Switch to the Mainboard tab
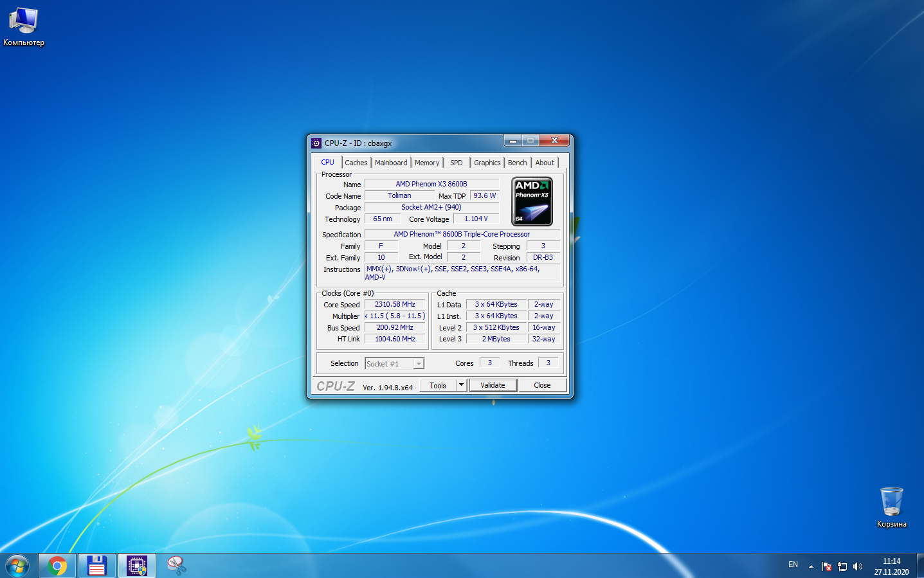This screenshot has width=924, height=578. (x=391, y=163)
